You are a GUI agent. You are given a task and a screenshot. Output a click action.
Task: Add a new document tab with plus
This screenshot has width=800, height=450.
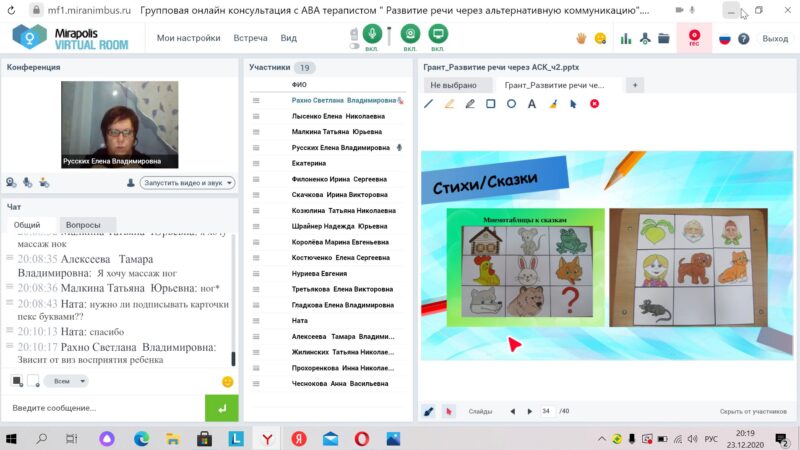click(635, 85)
